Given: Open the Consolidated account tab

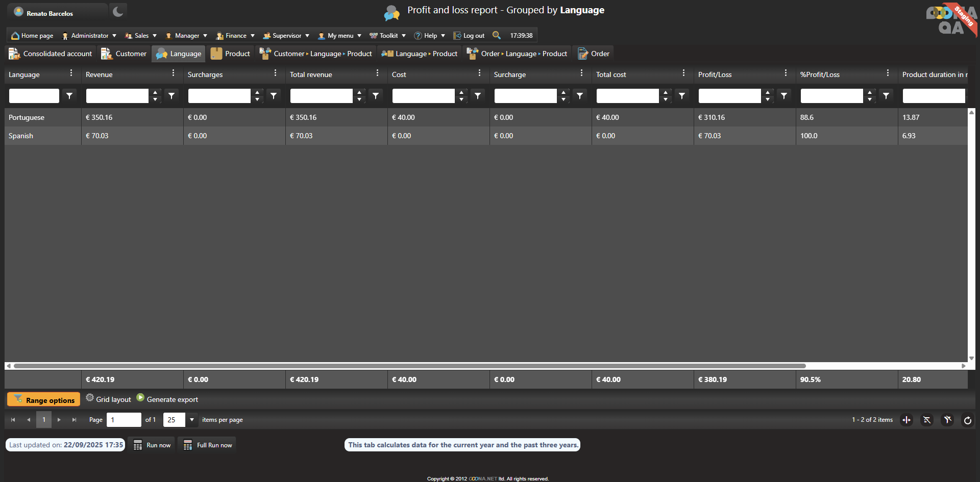Looking at the screenshot, I should [51, 54].
